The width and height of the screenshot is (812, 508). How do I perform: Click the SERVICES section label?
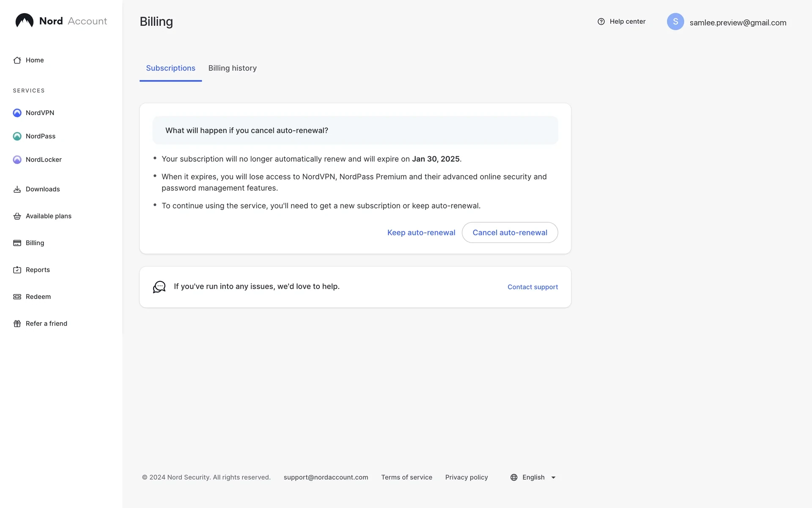(x=29, y=91)
